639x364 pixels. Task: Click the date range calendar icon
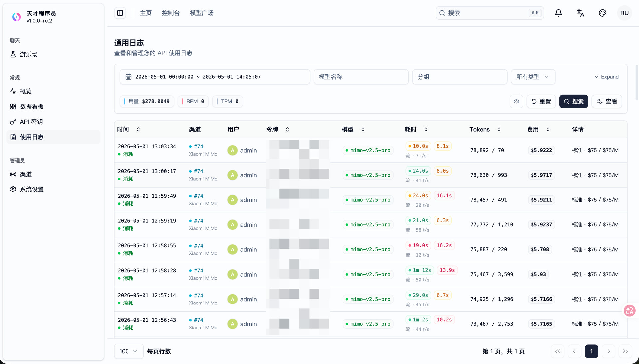128,77
